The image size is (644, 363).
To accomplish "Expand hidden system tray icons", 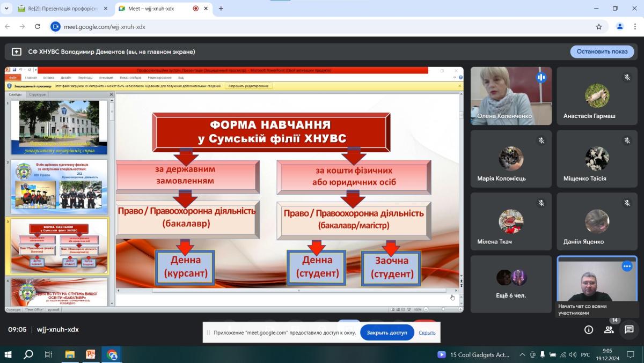I will pyautogui.click(x=522, y=354).
